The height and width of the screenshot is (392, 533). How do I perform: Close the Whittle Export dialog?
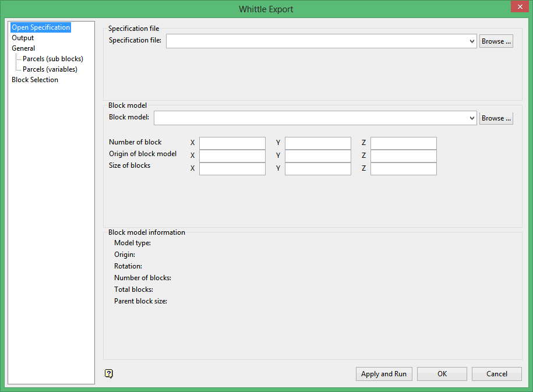[520, 6]
